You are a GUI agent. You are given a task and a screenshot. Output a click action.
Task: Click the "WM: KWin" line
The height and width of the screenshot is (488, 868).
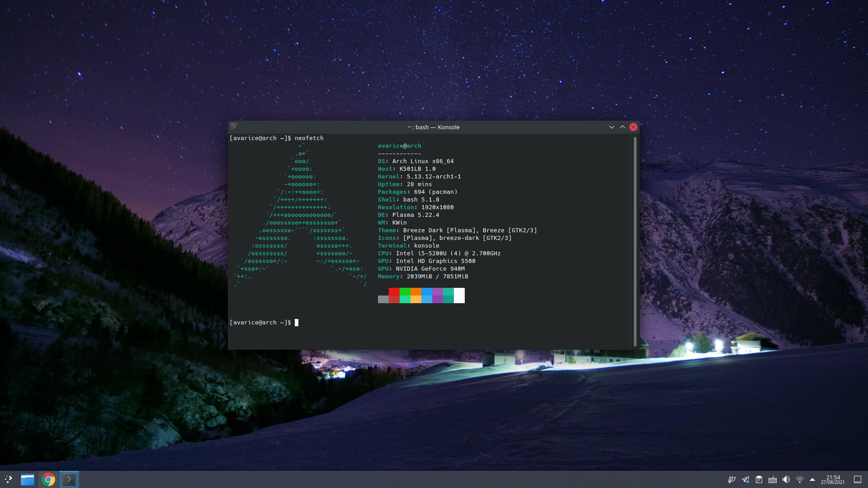[392, 223]
